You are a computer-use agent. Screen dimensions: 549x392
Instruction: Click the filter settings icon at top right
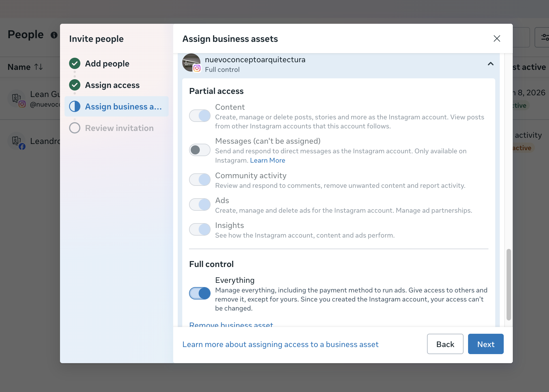pos(544,37)
